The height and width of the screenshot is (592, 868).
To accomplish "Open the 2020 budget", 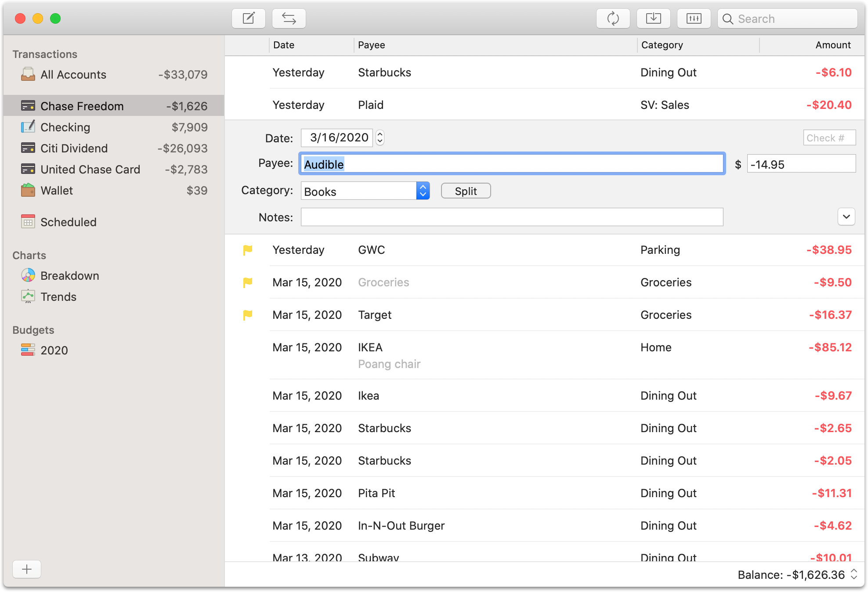I will 114,350.
